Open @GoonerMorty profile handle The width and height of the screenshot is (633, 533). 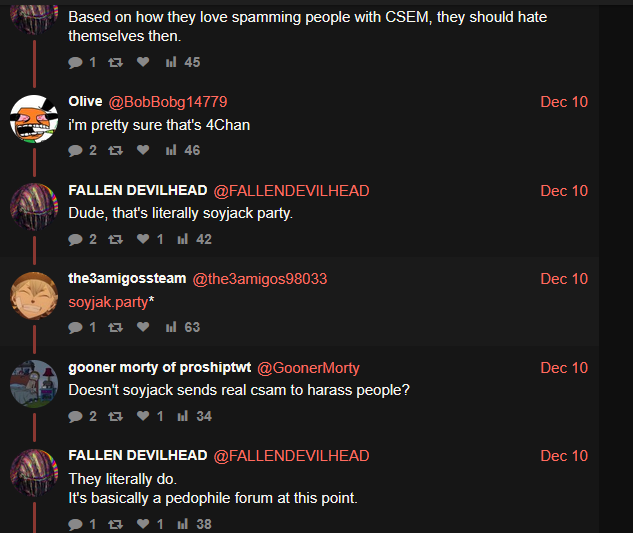click(308, 368)
